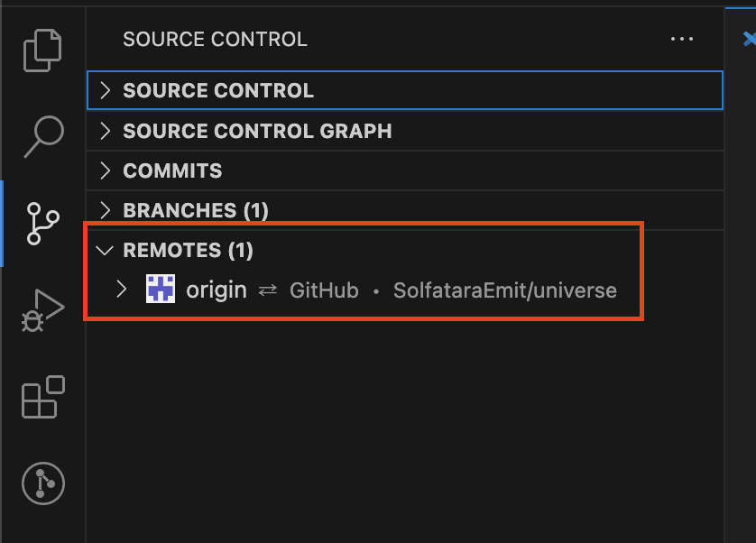This screenshot has width=756, height=543.
Task: Open the Search view icon
Action: [43, 136]
